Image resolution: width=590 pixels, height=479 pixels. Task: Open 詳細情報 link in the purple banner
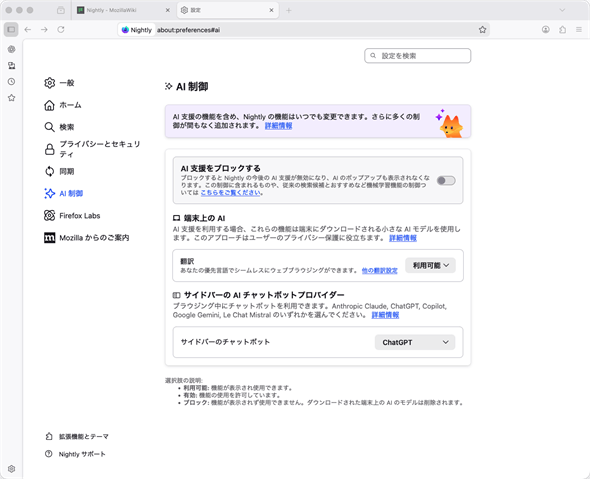click(278, 126)
